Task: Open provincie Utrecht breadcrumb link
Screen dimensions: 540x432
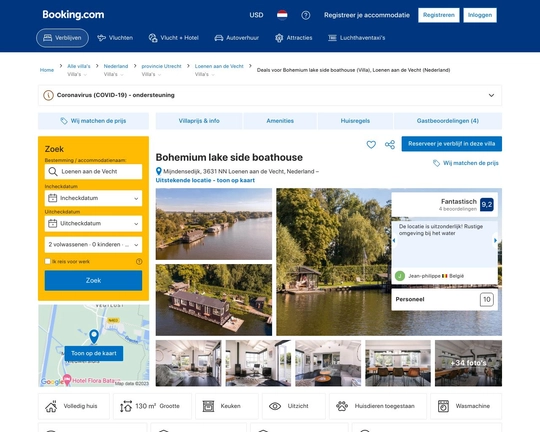Action: click(x=162, y=66)
